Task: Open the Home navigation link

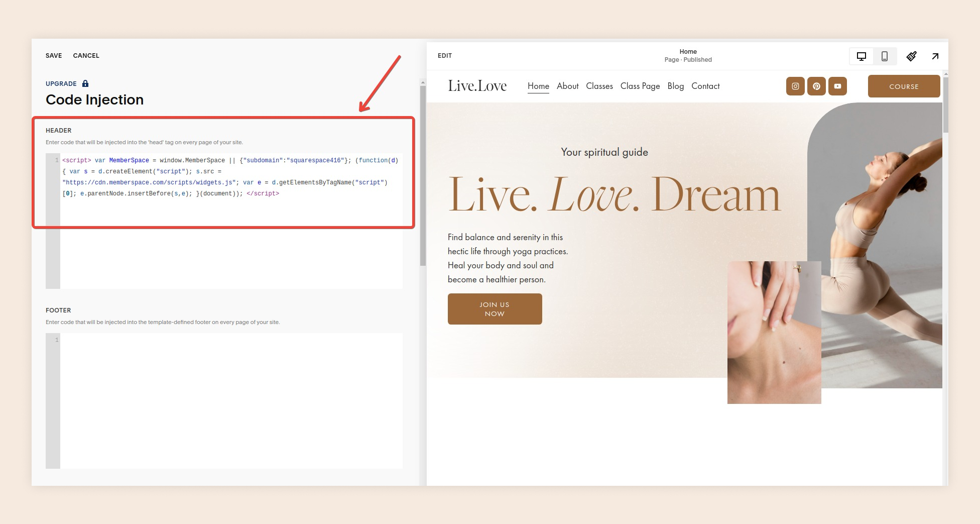Action: pyautogui.click(x=538, y=86)
